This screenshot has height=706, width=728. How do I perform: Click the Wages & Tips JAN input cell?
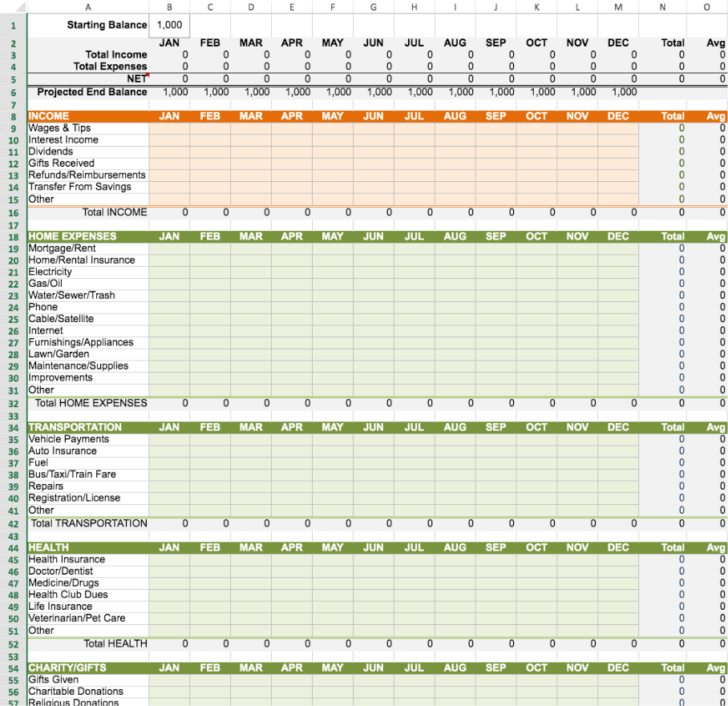coord(169,128)
